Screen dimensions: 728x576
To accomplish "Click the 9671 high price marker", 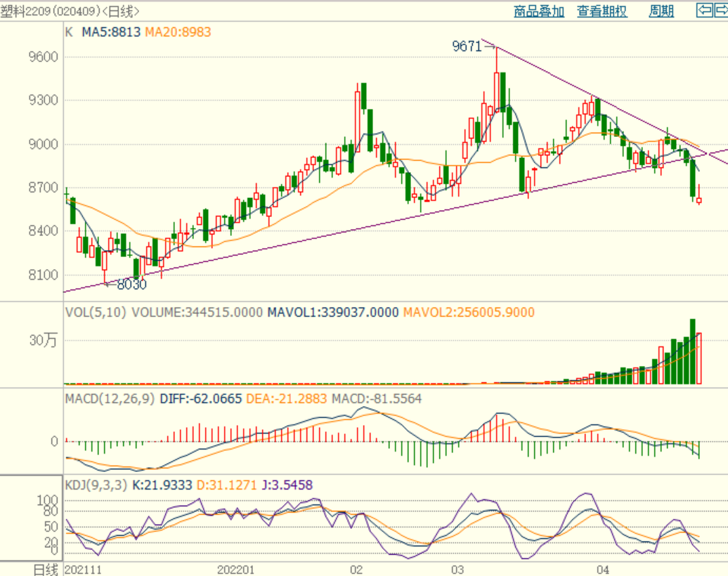I will click(x=467, y=47).
